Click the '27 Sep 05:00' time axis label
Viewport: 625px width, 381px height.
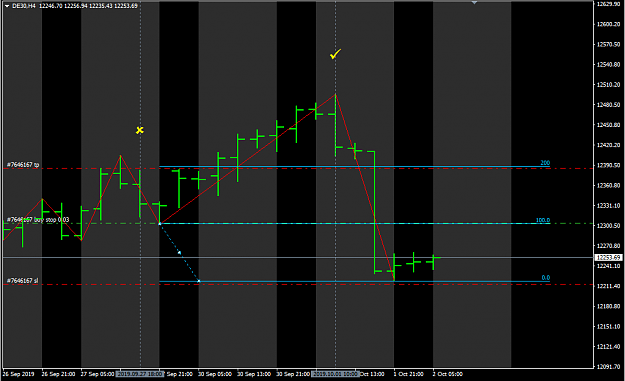click(x=98, y=374)
